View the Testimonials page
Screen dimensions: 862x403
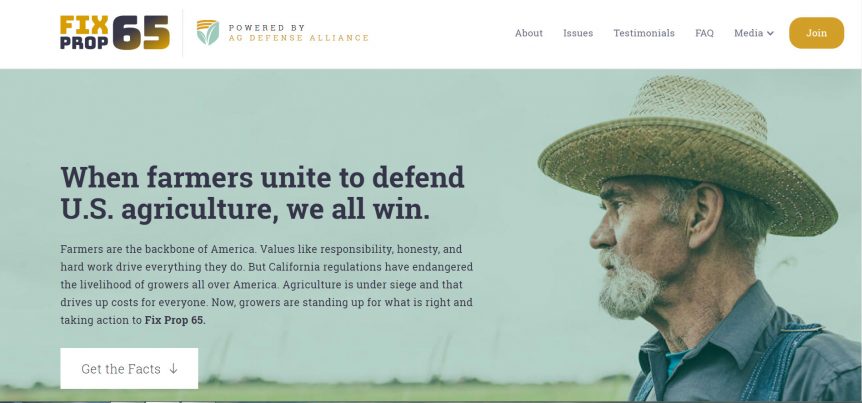click(x=644, y=33)
